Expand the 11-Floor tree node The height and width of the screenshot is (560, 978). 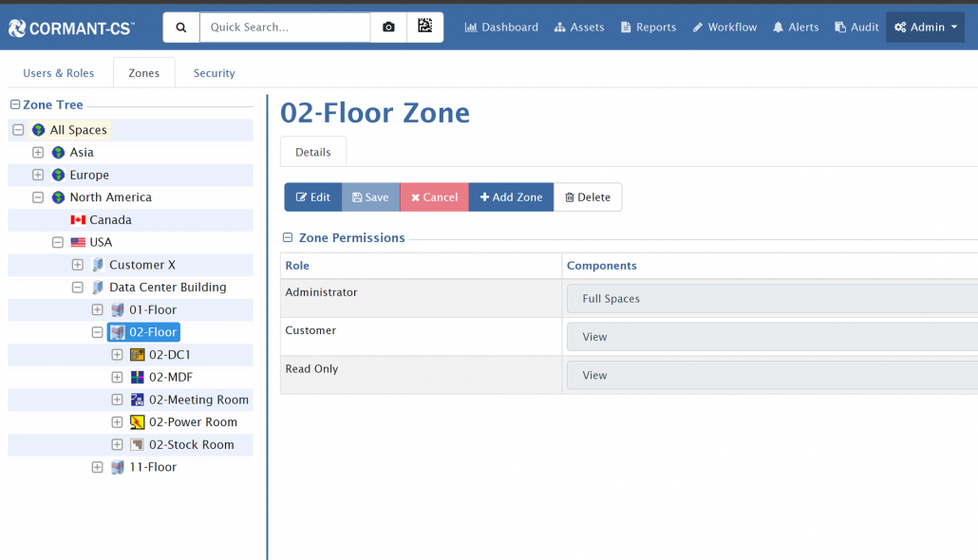click(97, 467)
